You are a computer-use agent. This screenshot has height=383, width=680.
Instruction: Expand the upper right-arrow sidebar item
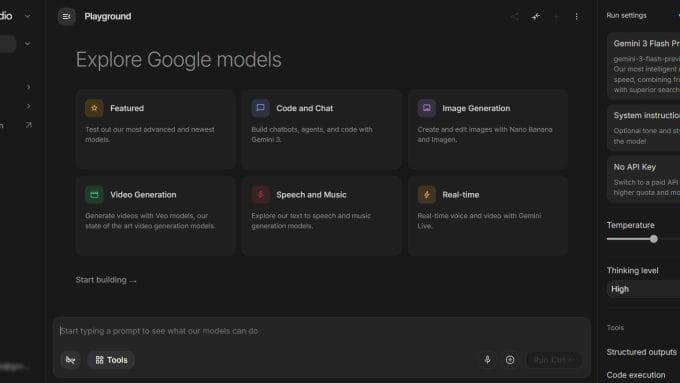pos(28,87)
